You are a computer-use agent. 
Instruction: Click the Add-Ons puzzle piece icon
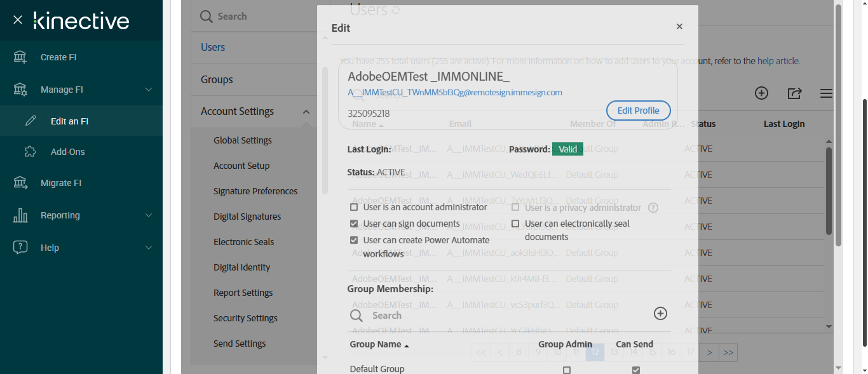pyautogui.click(x=31, y=152)
